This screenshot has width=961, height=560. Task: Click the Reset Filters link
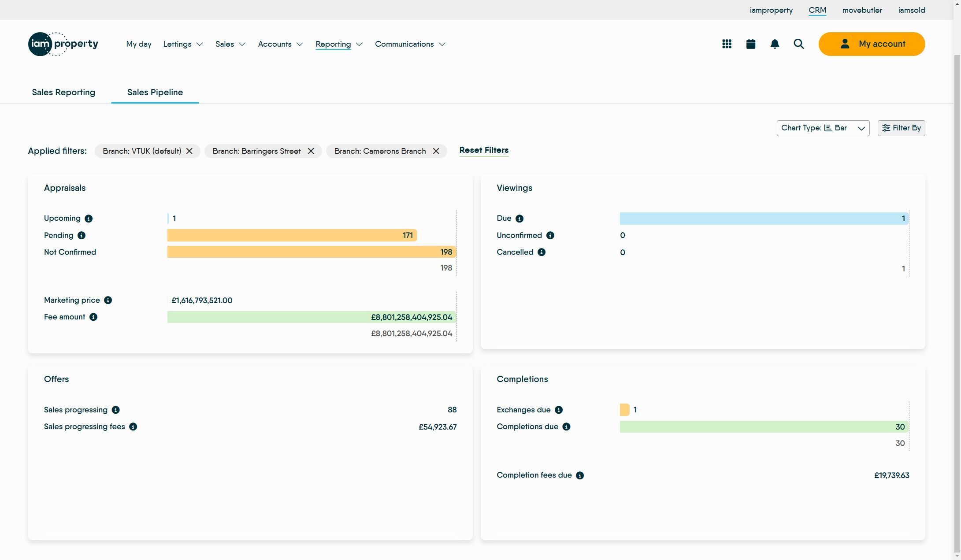click(x=484, y=150)
